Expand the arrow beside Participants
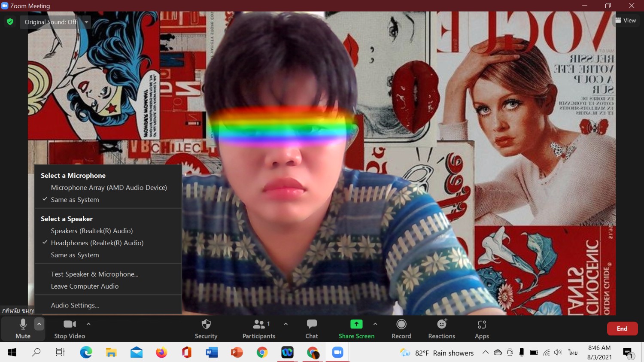The height and width of the screenshot is (362, 644). tap(286, 324)
